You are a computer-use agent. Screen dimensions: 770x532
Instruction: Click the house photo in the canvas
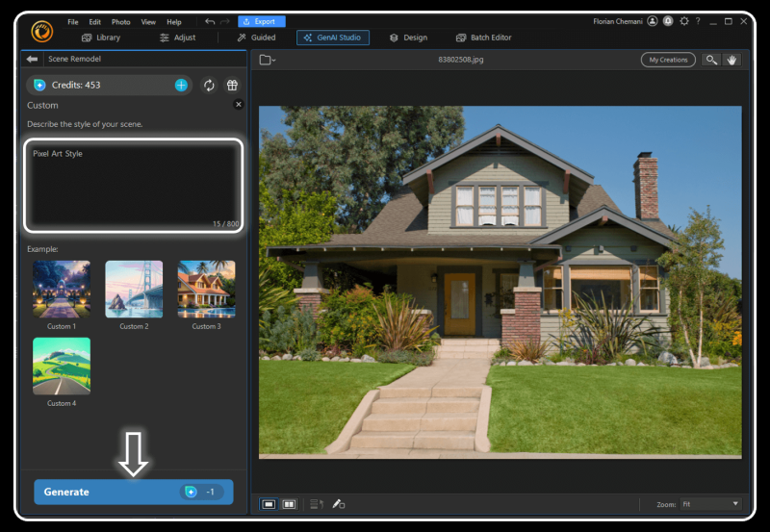pos(500,282)
